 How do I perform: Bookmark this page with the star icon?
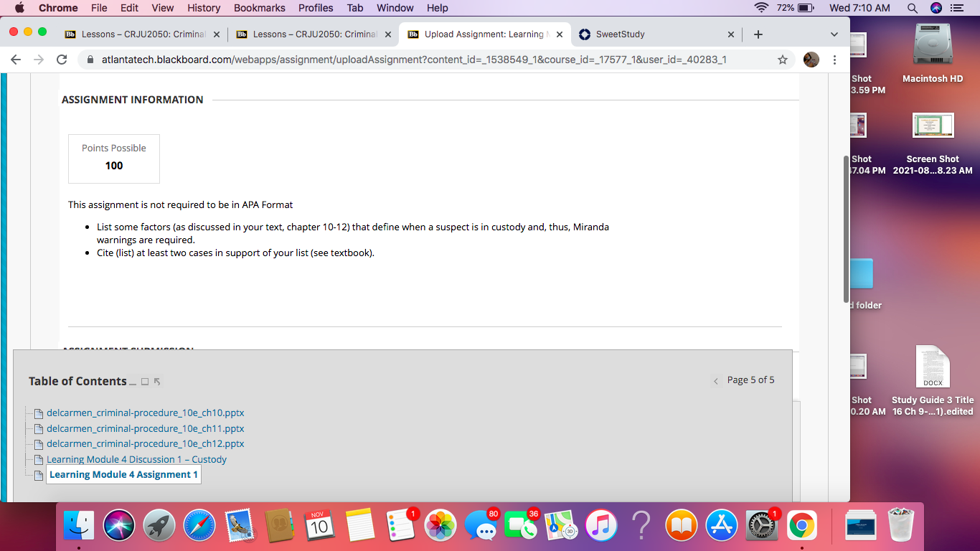point(783,60)
